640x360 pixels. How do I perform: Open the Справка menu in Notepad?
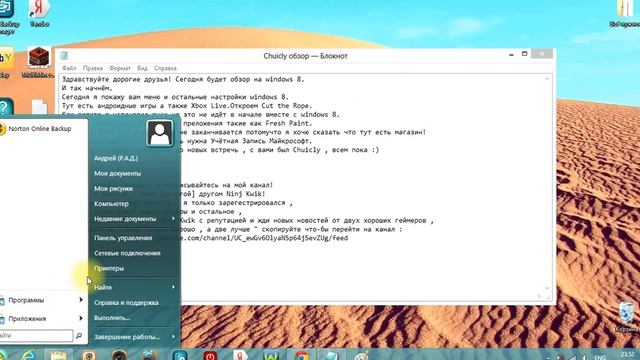(x=165, y=68)
